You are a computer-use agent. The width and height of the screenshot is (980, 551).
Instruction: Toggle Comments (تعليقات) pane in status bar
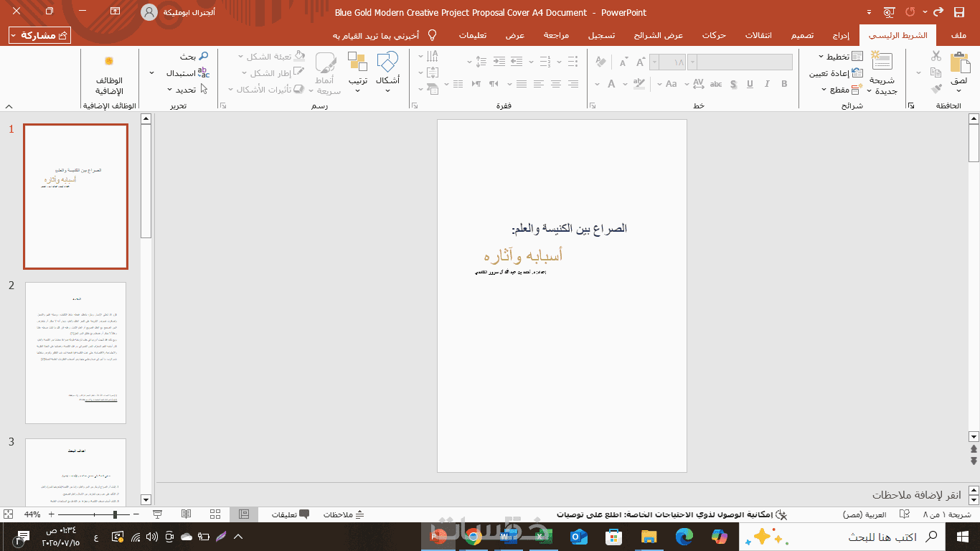(x=291, y=514)
